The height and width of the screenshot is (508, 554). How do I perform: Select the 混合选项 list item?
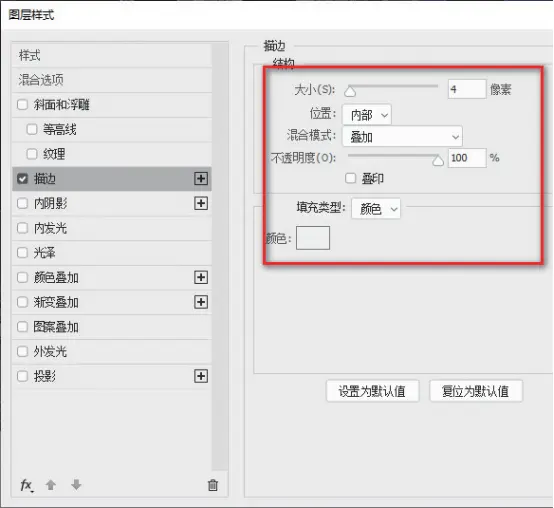[x=112, y=80]
